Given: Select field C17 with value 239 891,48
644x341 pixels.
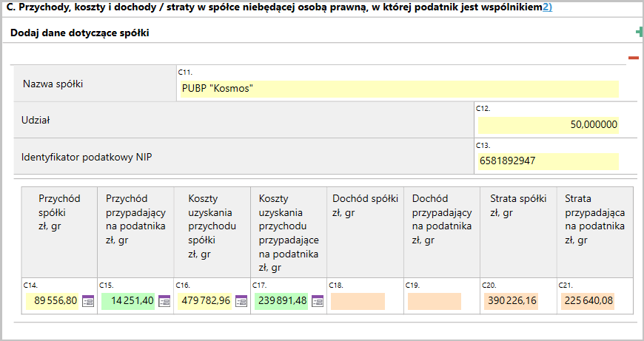Looking at the screenshot, I should tap(282, 301).
